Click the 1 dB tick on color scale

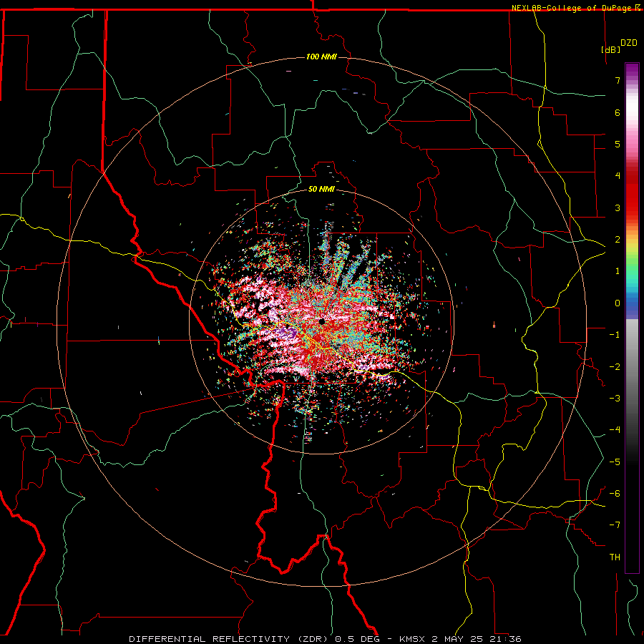(x=618, y=271)
